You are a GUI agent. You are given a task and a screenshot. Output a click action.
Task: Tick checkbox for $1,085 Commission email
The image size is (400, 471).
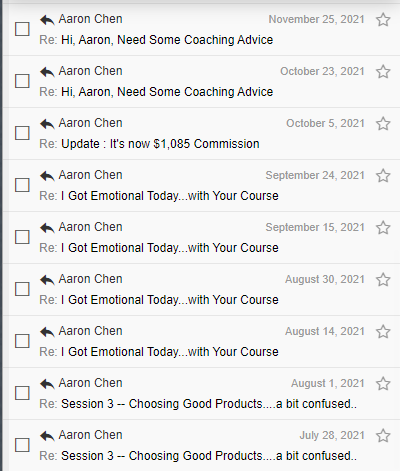tap(22, 133)
